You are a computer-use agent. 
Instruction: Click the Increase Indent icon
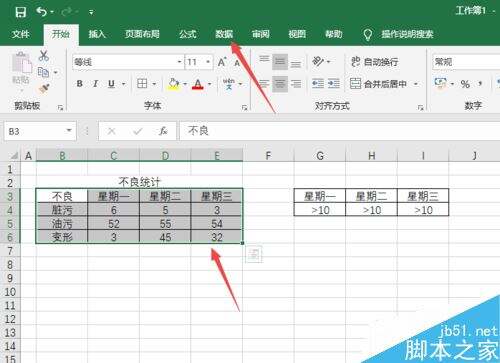pos(334,83)
